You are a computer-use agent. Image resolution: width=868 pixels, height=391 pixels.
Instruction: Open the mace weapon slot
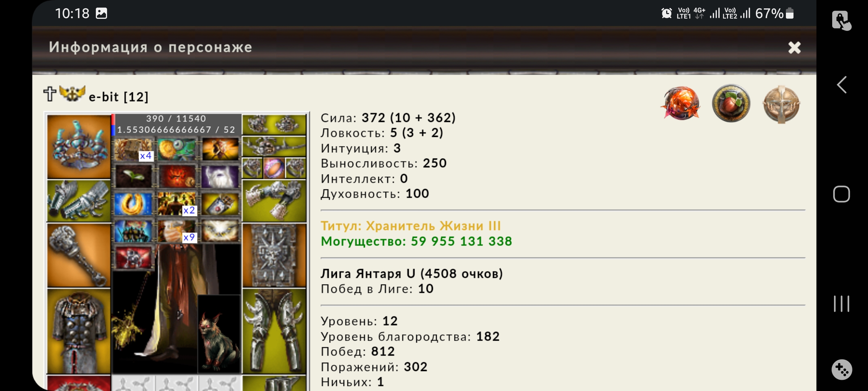point(79,256)
